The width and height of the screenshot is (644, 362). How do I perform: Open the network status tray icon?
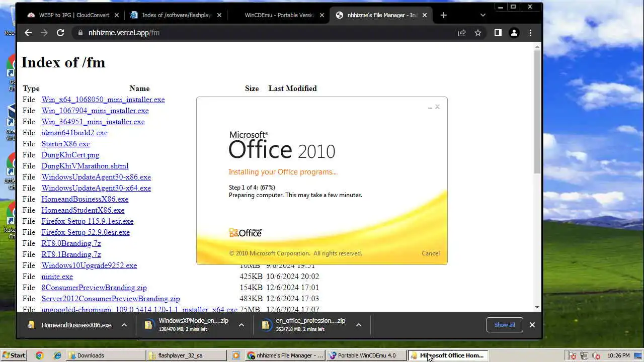(584, 355)
